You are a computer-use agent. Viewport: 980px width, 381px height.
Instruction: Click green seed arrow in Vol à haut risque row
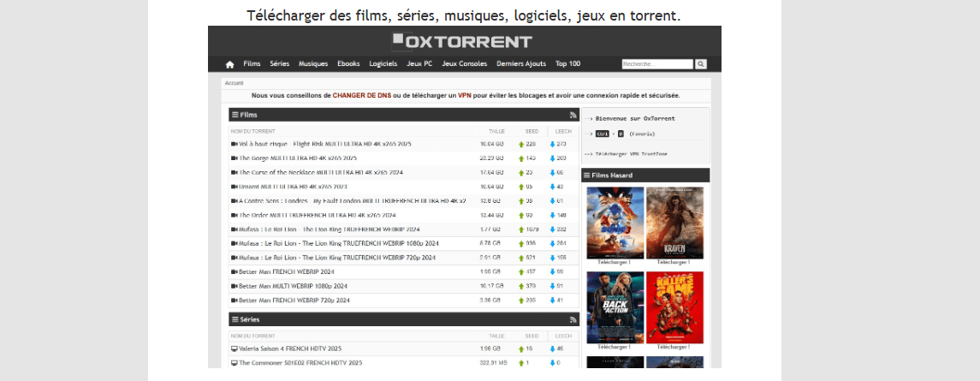tap(521, 145)
